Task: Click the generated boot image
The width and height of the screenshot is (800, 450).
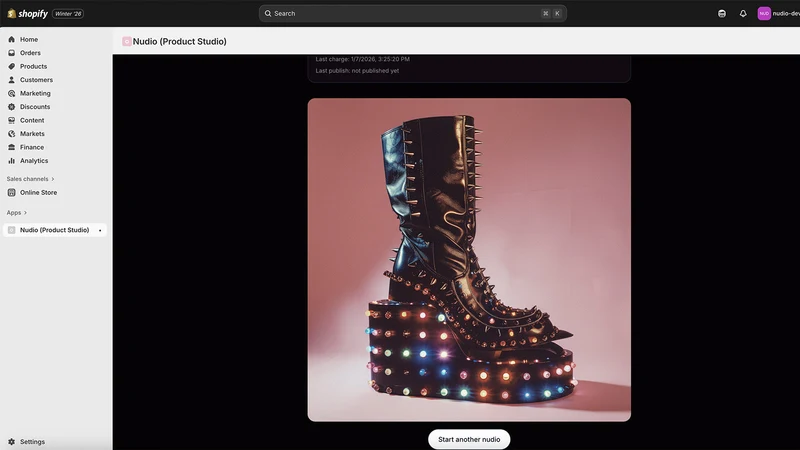Action: 469,260
